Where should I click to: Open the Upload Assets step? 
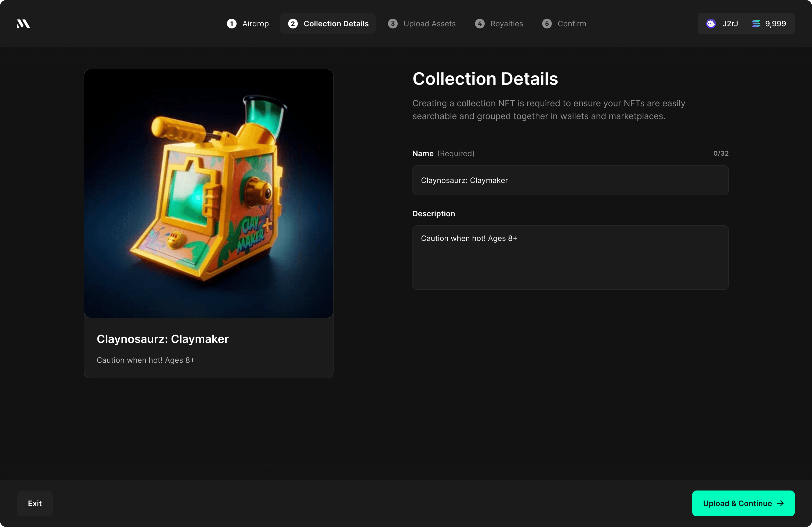pyautogui.click(x=429, y=24)
